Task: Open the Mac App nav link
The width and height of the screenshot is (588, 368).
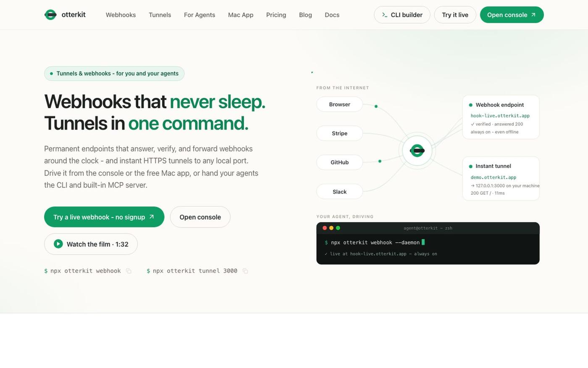Action: (x=241, y=15)
